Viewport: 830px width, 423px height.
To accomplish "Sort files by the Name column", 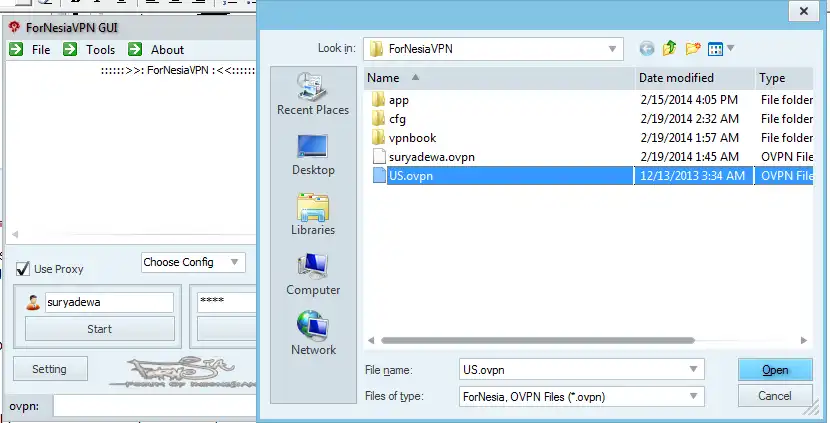I will click(x=499, y=78).
